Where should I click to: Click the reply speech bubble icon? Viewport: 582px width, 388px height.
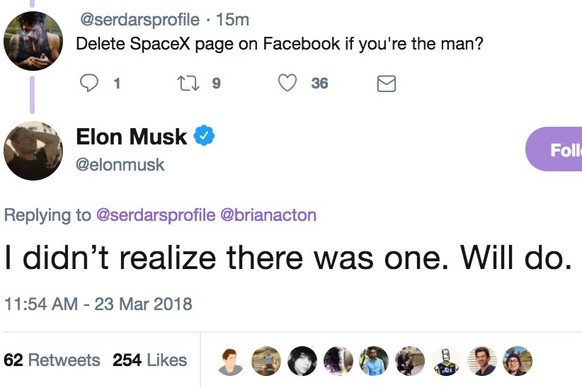(89, 83)
